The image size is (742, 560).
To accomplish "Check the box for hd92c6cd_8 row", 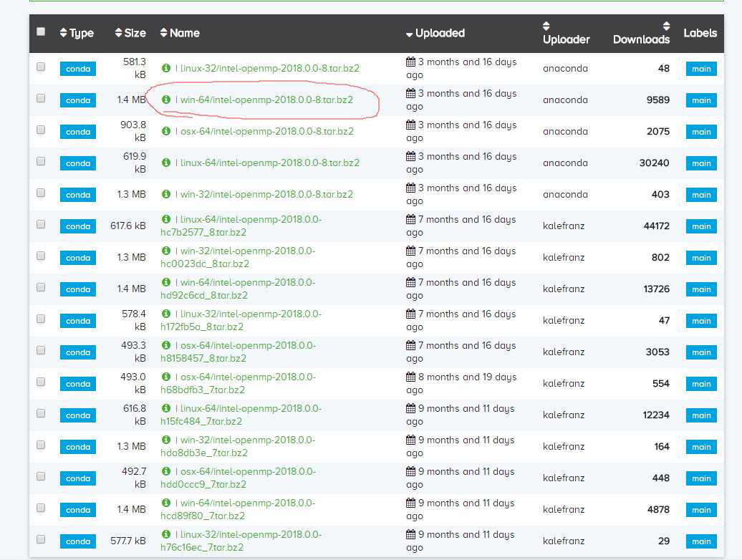I will coord(41,287).
